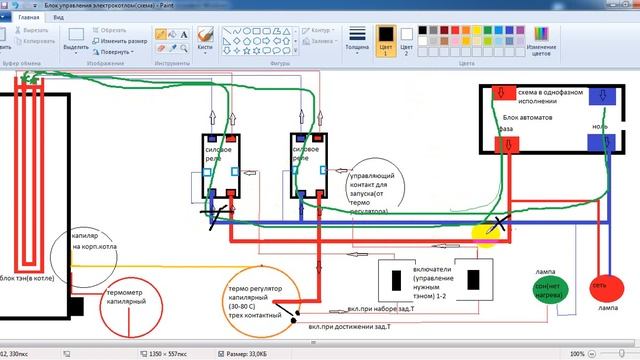Choose the Four-point star shape
640x360 pixels.
click(x=237, y=51)
